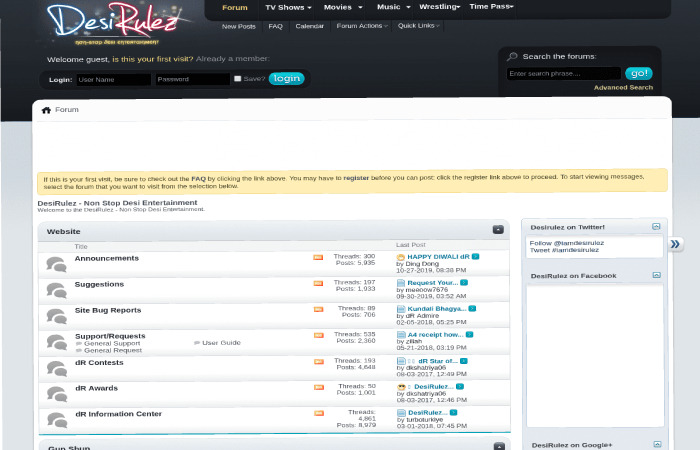This screenshot has height=450, width=700.
Task: Open New Posts
Action: point(238,26)
